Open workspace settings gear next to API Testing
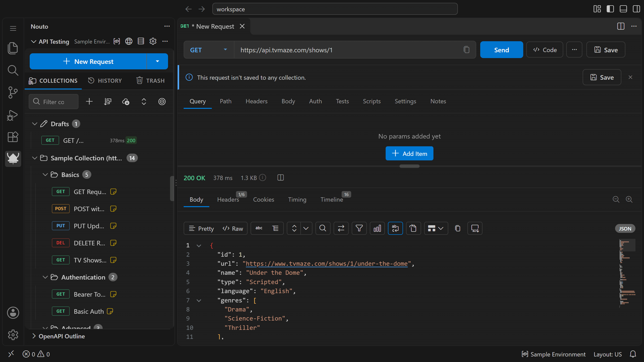Viewport: 644px width, 362px height. [153, 41]
